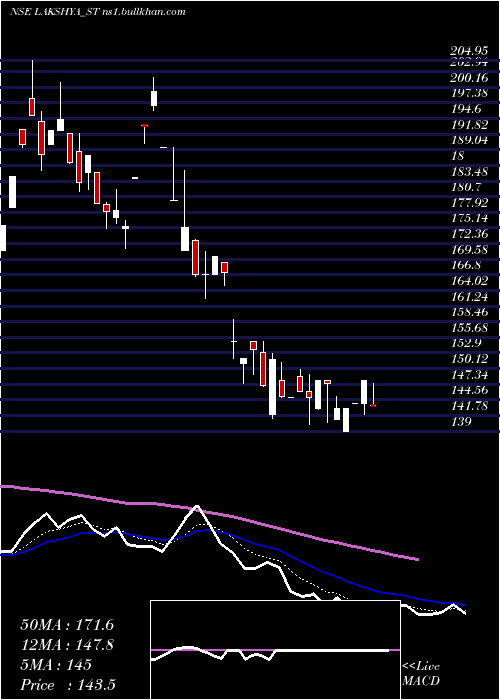Screen dimensions: 500x700
Task: Click the 180.7 price axis label
Action: (x=466, y=187)
